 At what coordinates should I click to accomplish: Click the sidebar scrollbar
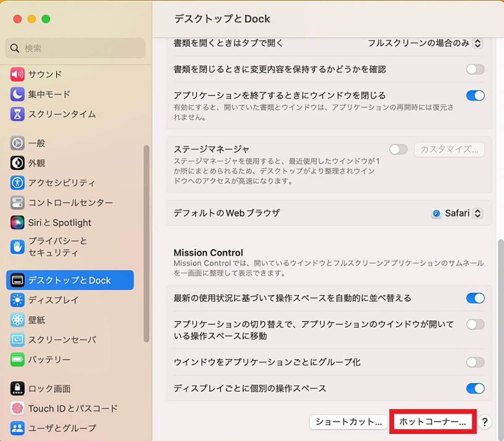point(146,243)
